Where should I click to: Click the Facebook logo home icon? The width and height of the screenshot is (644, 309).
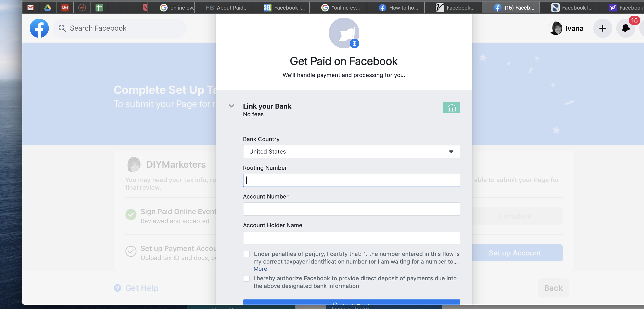coord(39,28)
